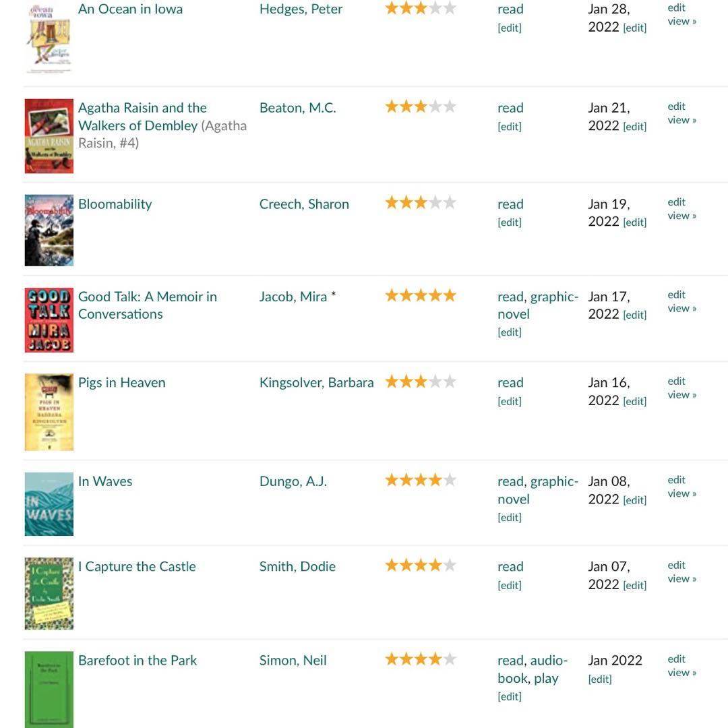Open the In Waves cover thumbnail

pyautogui.click(x=49, y=504)
